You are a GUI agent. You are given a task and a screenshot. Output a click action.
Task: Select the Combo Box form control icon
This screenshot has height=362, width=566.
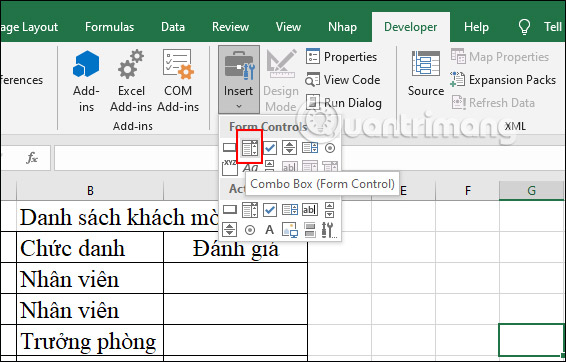pyautogui.click(x=250, y=148)
